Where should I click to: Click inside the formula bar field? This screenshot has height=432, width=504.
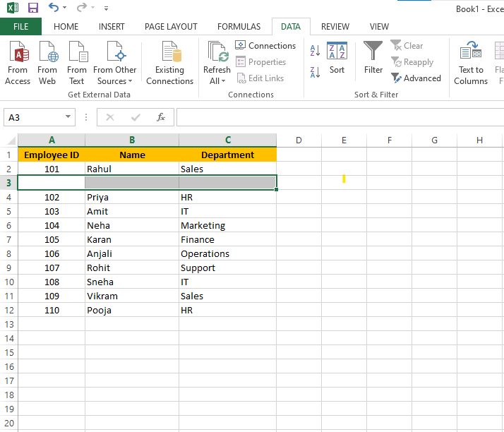pos(339,117)
